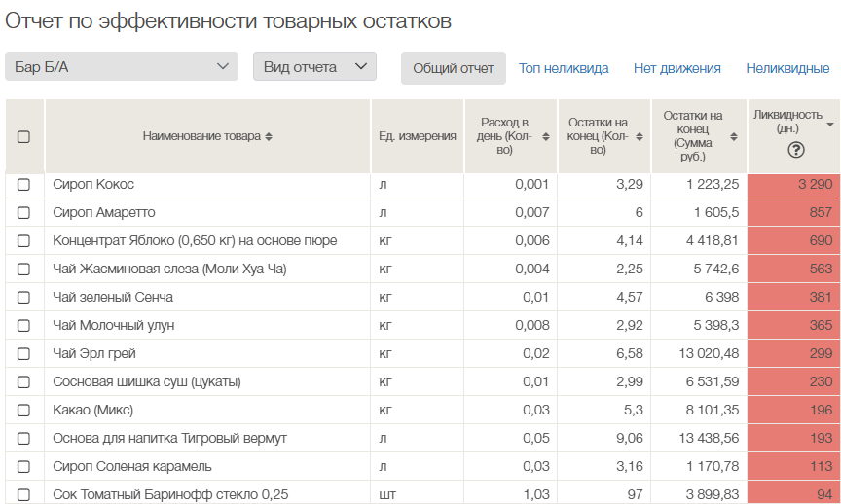Screen dimensions: 841x504
Task: Click the help question mark icon under Ликвидность
Action: click(795, 149)
